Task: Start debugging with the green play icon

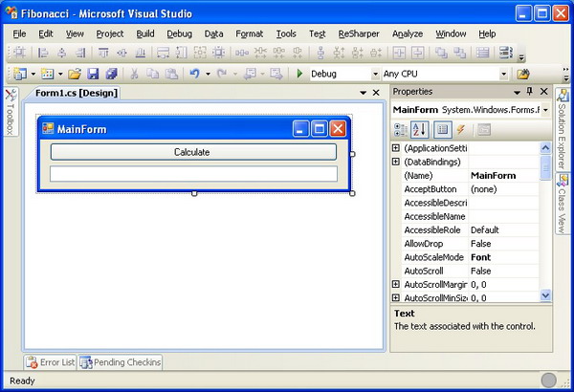Action: (x=299, y=74)
